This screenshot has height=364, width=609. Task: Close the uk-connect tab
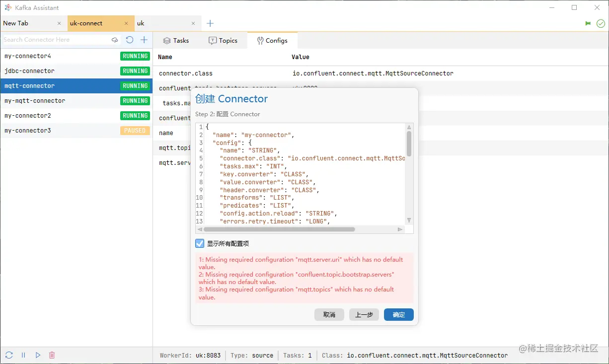coord(127,23)
